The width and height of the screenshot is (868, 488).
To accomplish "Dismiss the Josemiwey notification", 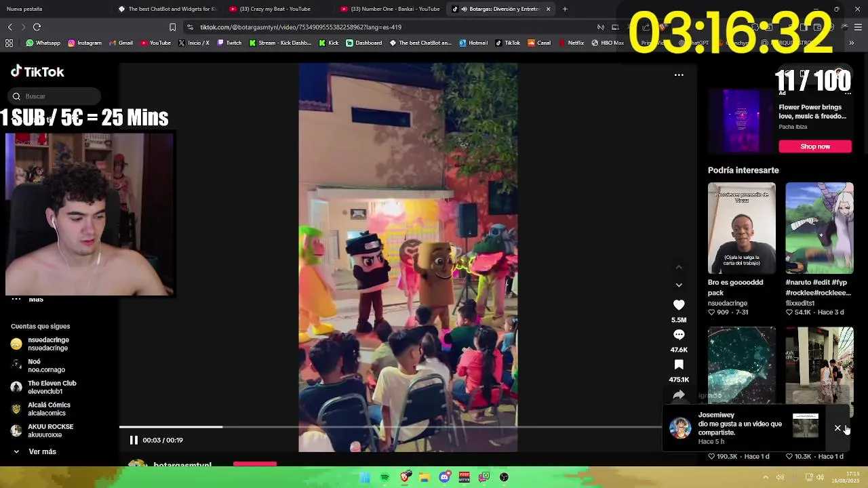I will (x=837, y=428).
